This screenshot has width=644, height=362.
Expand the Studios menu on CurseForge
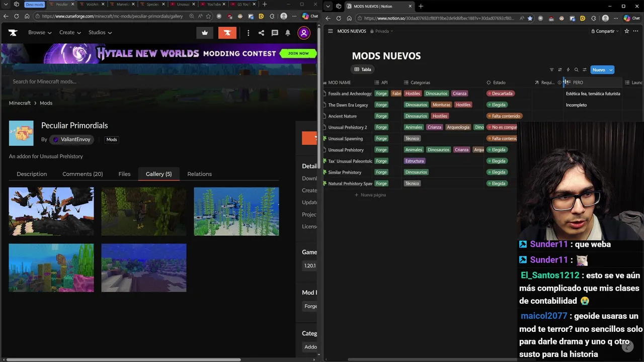[x=100, y=33]
